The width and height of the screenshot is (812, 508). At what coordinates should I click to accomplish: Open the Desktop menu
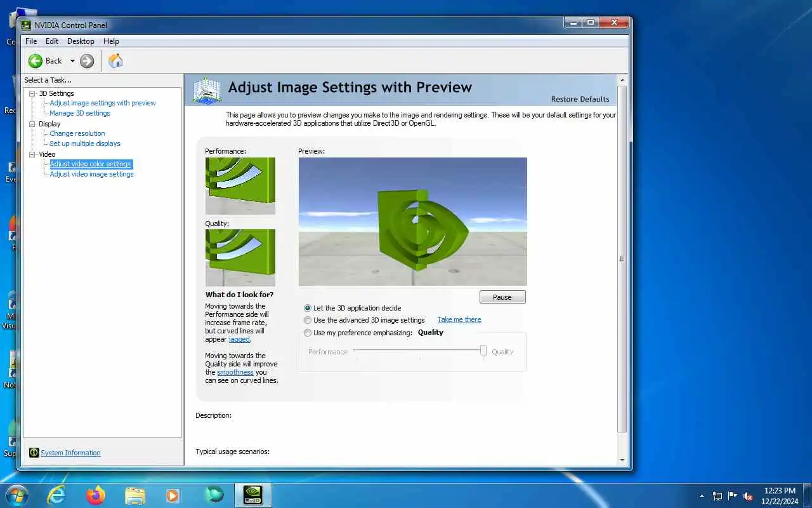point(81,41)
